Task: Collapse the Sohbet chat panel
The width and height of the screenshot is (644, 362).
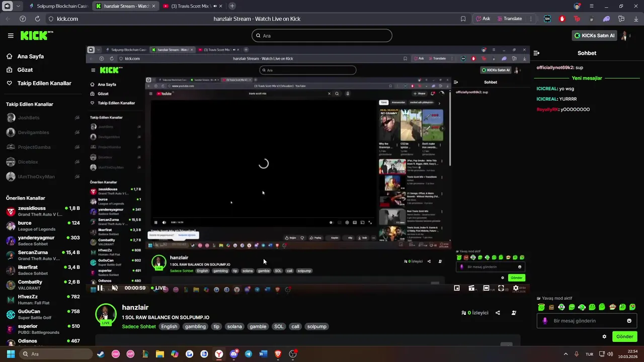Action: point(536,53)
